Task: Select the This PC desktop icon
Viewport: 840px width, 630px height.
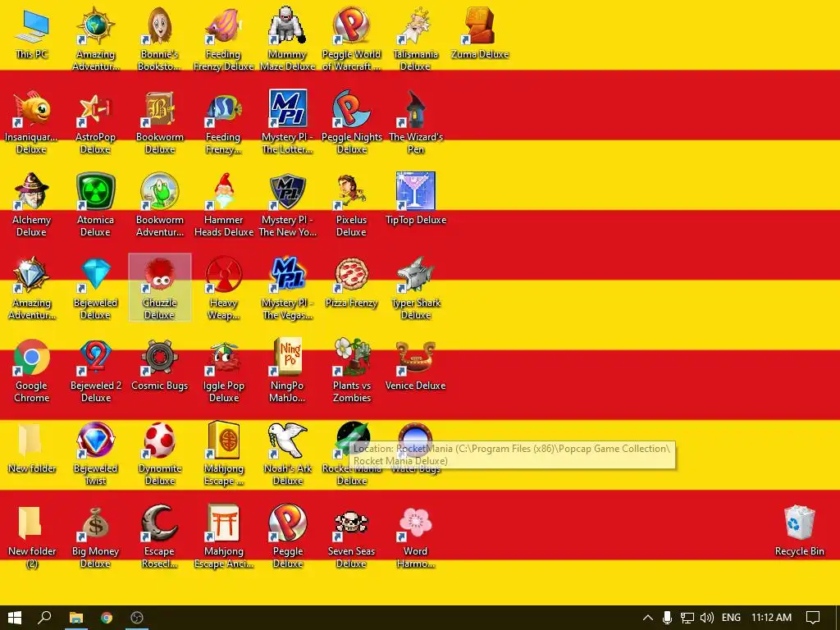Action: (x=32, y=33)
